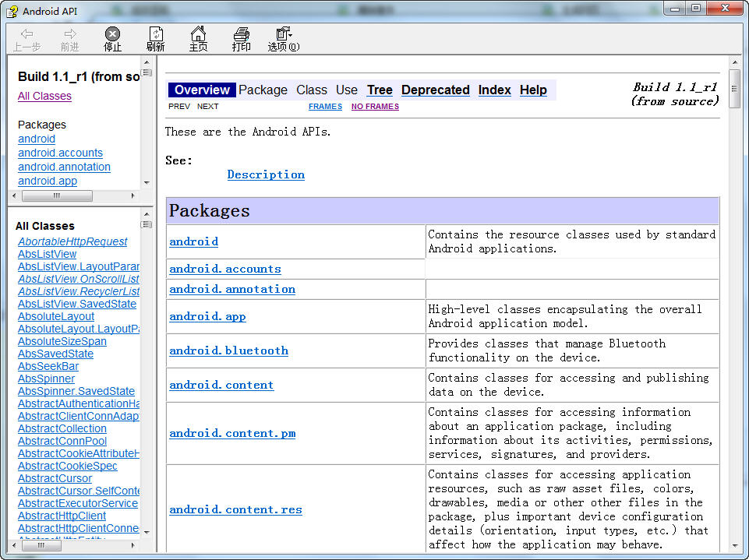Open the AbsSavedState class link

tap(55, 354)
